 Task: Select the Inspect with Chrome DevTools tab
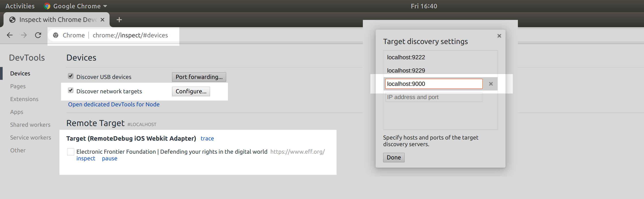click(x=57, y=19)
